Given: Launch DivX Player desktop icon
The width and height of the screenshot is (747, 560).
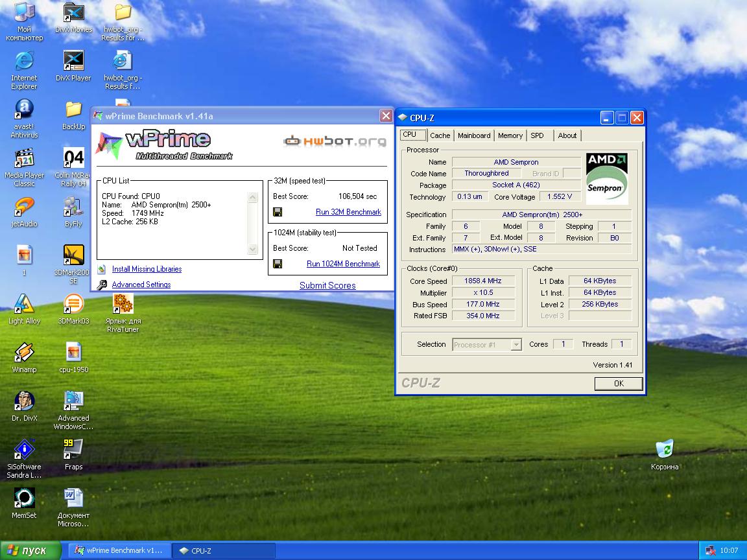Looking at the screenshot, I should (73, 67).
